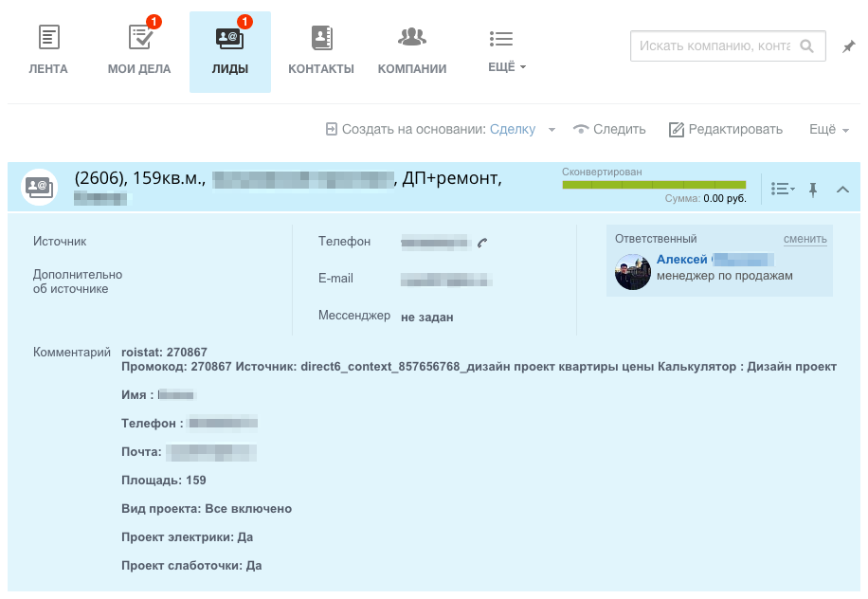Open dropdown arrow next to Сделку
The width and height of the screenshot is (868, 599).
552,130
